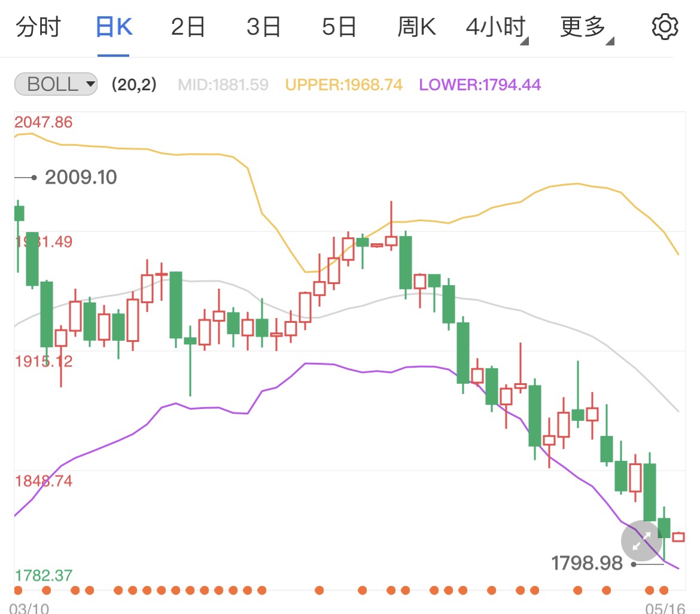700x614 pixels.
Task: Click the LOWER:1794.44 band label
Action: [480, 85]
